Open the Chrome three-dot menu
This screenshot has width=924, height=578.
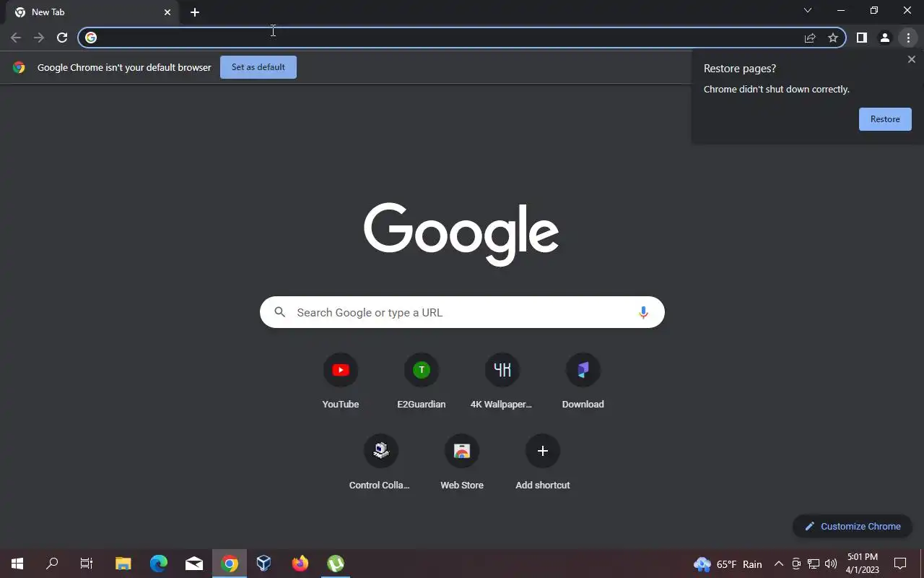click(908, 38)
